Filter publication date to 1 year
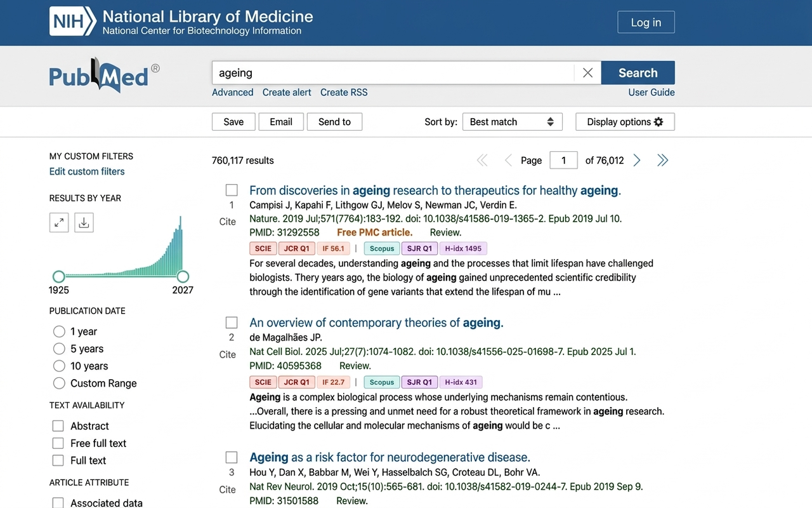Screen dimensions: 812x508 [59, 331]
